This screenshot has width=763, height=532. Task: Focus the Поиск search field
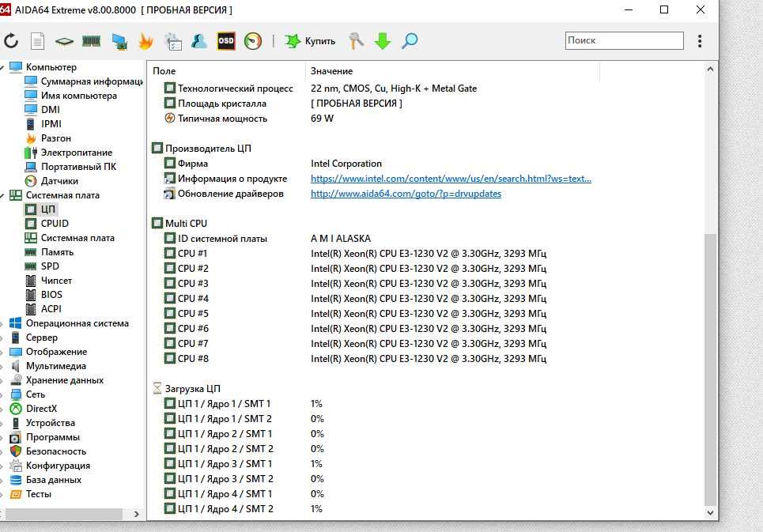pos(625,40)
